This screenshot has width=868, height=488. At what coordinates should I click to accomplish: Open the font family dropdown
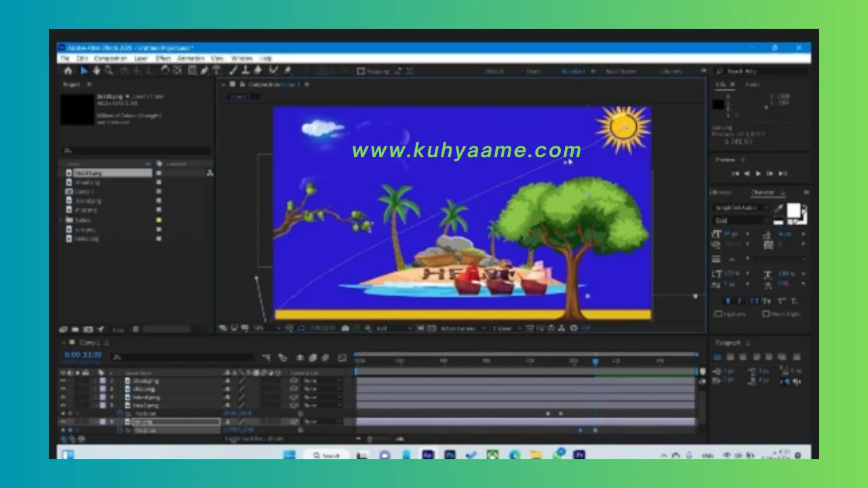[x=743, y=208]
